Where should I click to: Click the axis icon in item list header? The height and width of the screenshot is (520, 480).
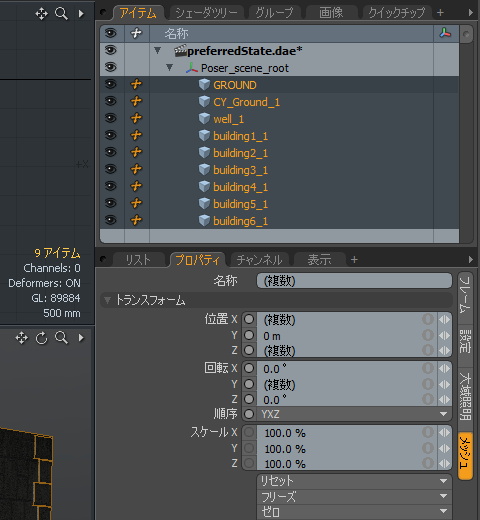point(445,33)
